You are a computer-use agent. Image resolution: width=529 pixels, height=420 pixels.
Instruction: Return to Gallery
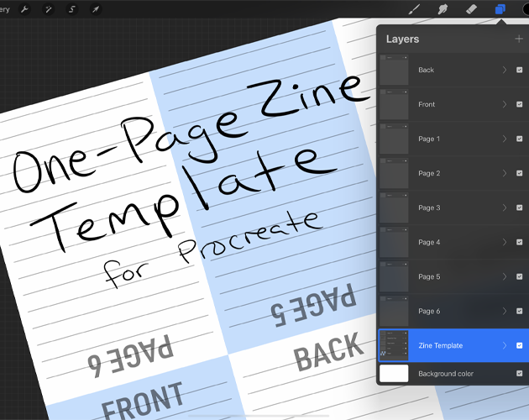coord(4,9)
